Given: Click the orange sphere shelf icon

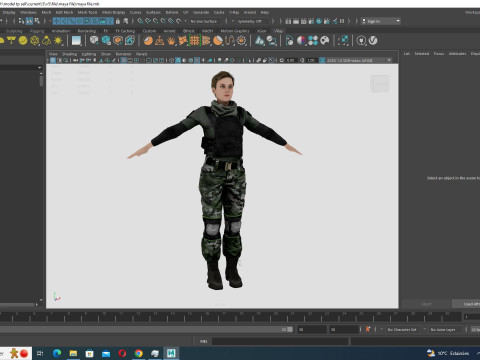Looking at the screenshot, I should click(x=148, y=41).
